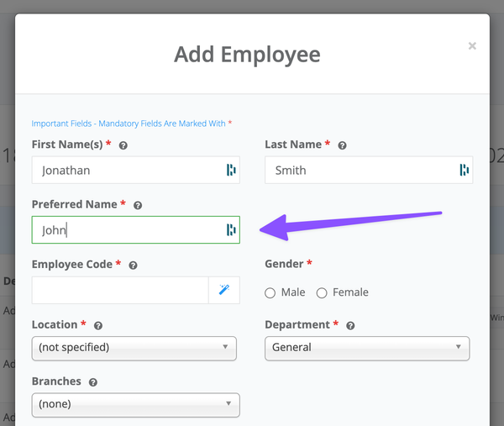Image resolution: width=504 pixels, height=426 pixels.
Task: Expand the Department dropdown set to General
Action: (x=367, y=347)
